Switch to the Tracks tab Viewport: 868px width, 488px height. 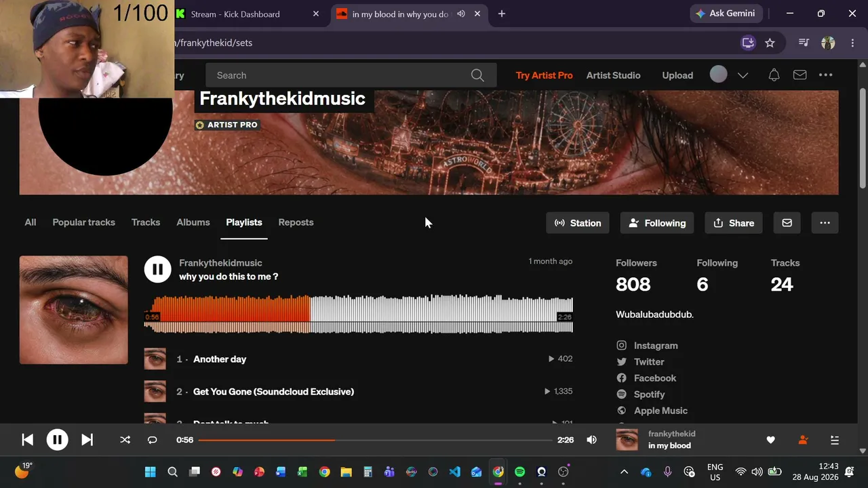(x=146, y=222)
